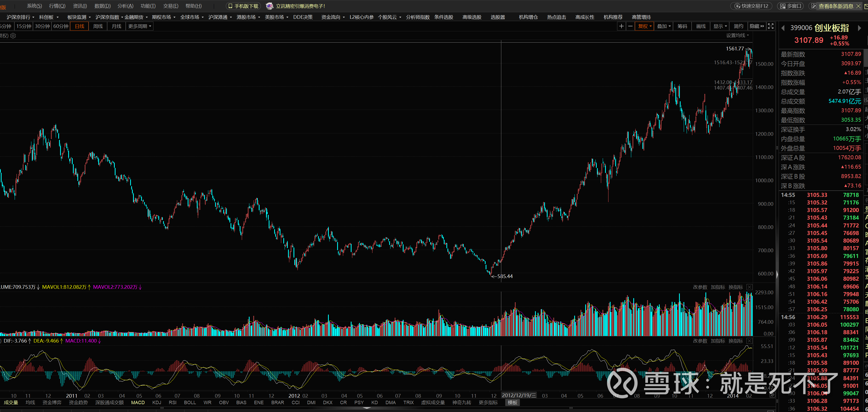Image resolution: width=868 pixels, height=412 pixels.
Task: Click settings gear next to 复权 label
Action: point(13,36)
